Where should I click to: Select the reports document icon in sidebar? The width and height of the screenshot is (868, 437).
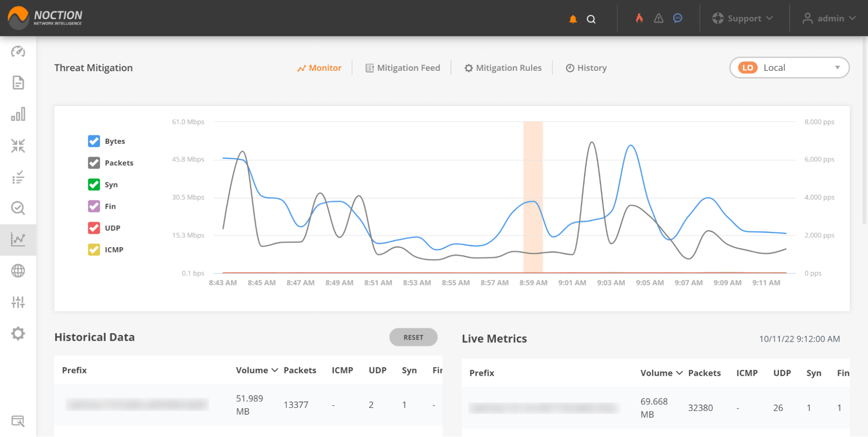pos(18,83)
